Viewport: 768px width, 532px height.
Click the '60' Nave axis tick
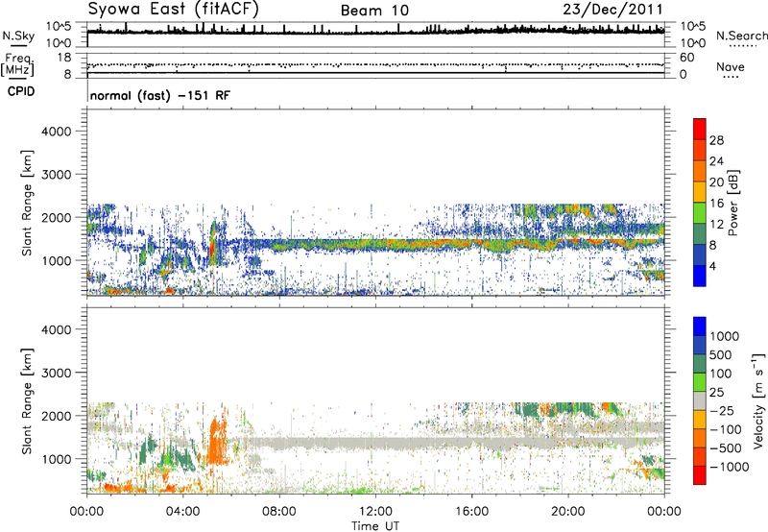click(686, 58)
